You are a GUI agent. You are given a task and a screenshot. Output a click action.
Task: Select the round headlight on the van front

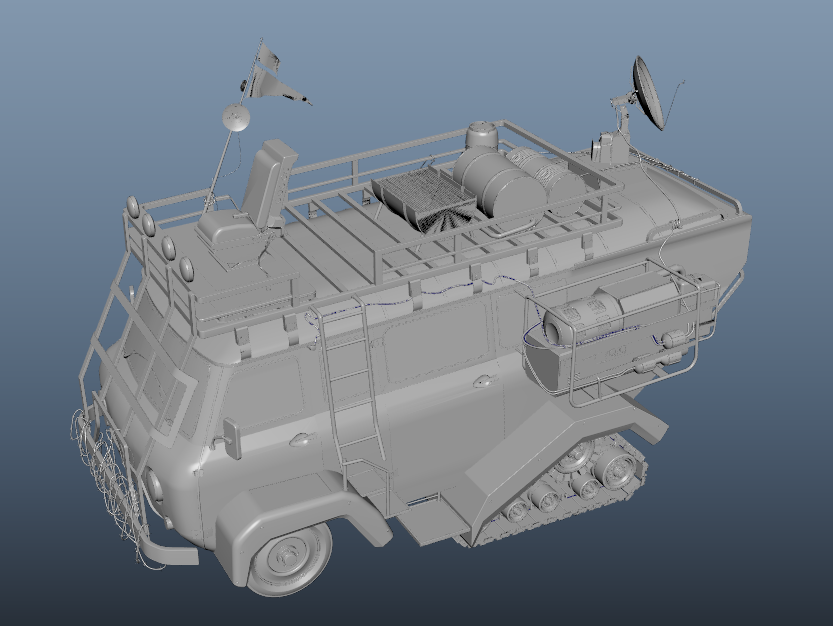coord(154,486)
